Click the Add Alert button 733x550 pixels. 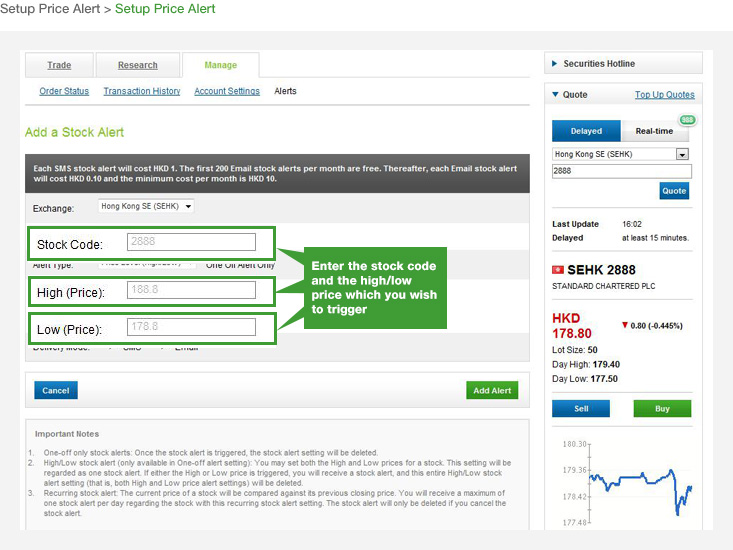(x=492, y=390)
